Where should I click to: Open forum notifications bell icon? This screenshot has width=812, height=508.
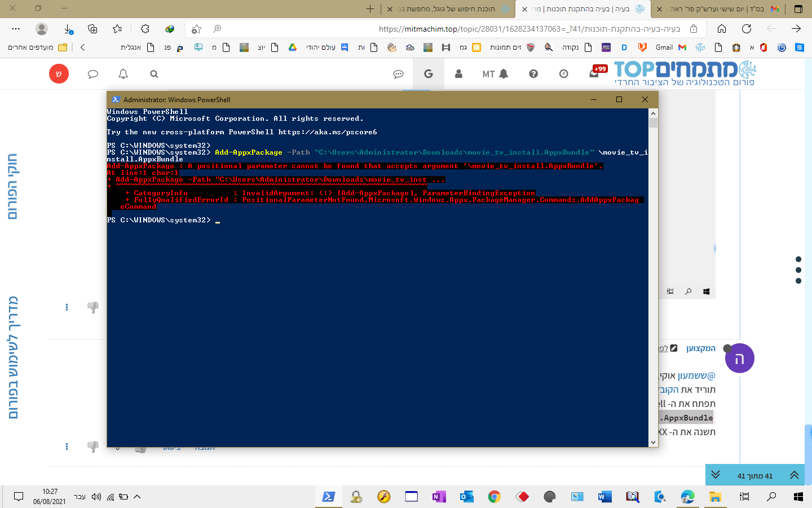pyautogui.click(x=123, y=74)
